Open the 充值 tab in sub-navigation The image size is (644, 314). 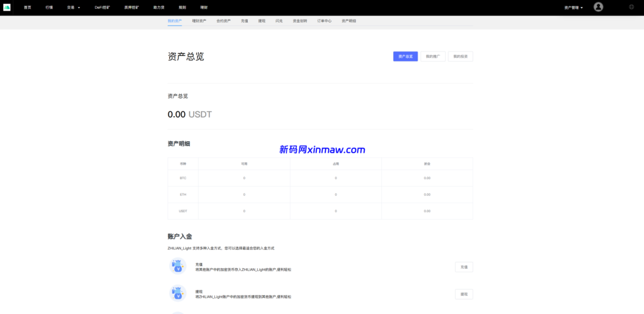(x=245, y=21)
